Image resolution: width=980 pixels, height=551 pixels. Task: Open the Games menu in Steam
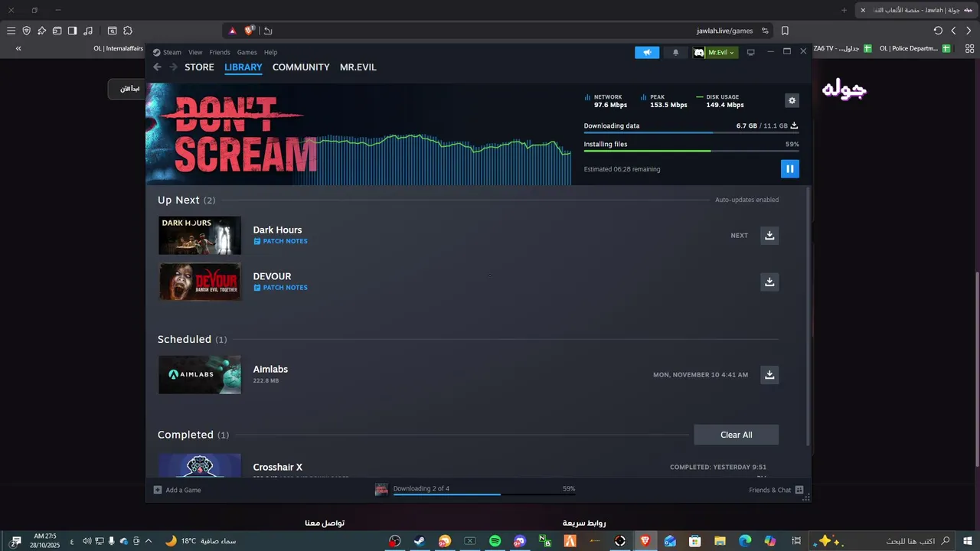pos(247,52)
